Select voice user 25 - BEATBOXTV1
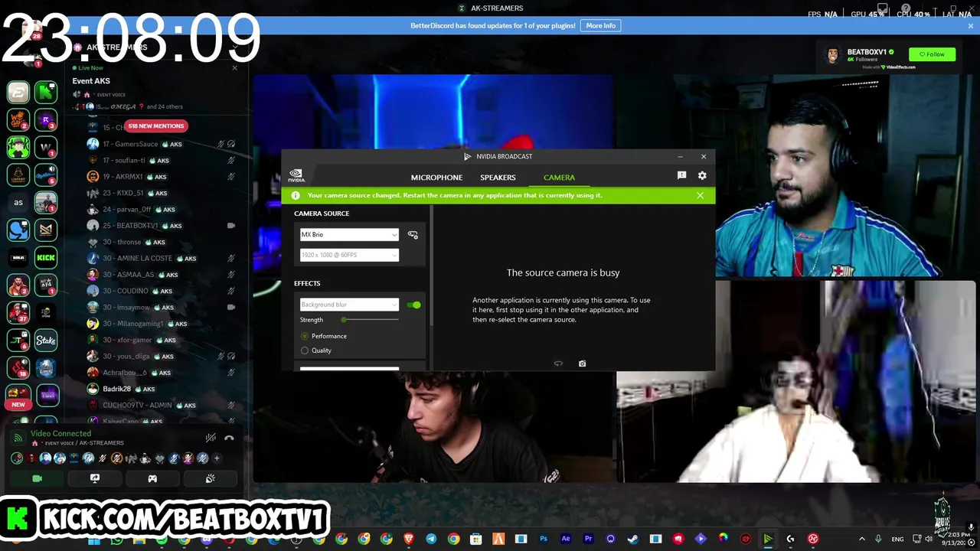 click(159, 226)
